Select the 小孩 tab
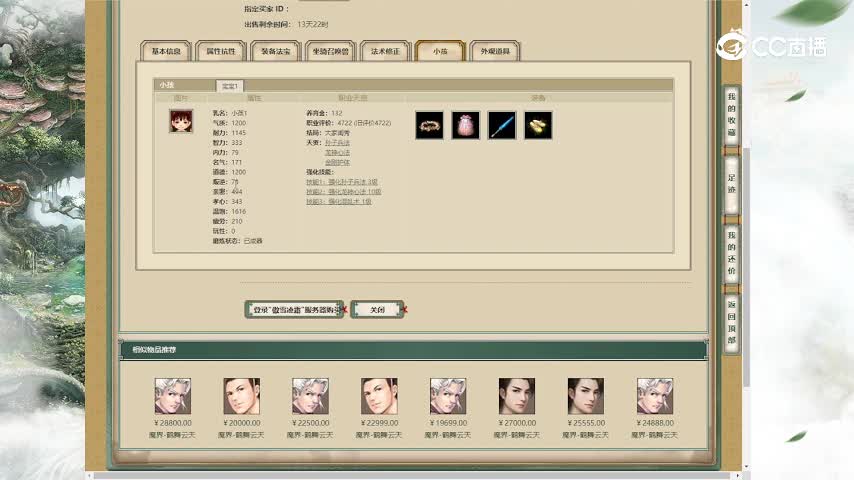This screenshot has width=854, height=480. coord(440,51)
